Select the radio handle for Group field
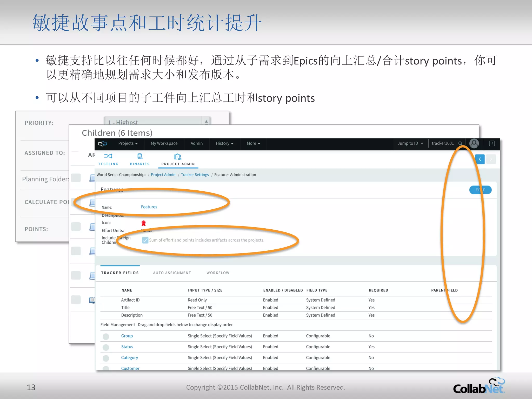This screenshot has height=399, width=532. [x=106, y=337]
